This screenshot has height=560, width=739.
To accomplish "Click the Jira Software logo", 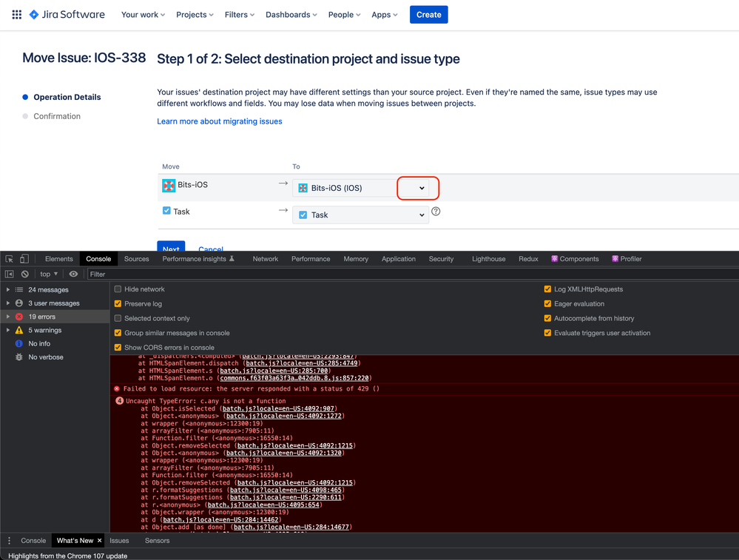I will [67, 15].
